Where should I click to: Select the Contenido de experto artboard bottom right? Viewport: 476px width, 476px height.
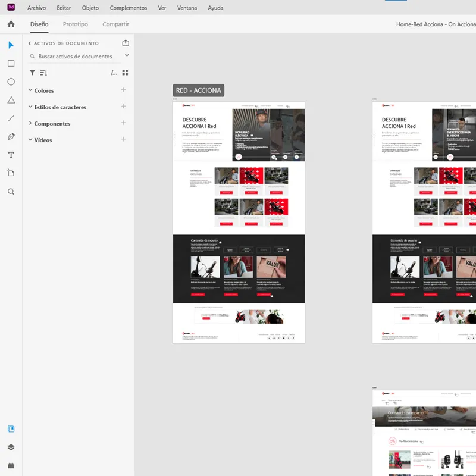(424, 433)
